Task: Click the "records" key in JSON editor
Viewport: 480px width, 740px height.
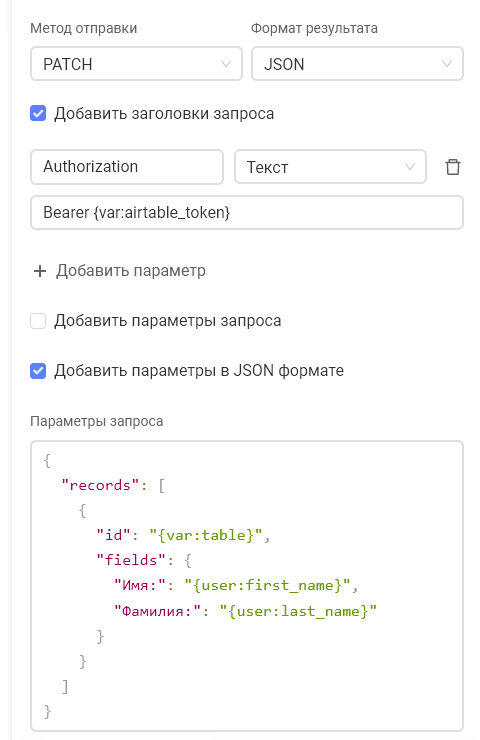Action: [100, 485]
